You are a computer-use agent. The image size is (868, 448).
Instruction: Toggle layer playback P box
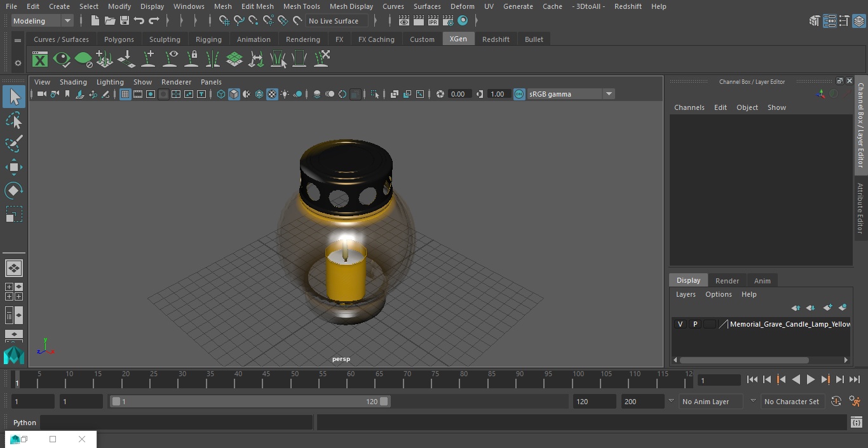695,324
